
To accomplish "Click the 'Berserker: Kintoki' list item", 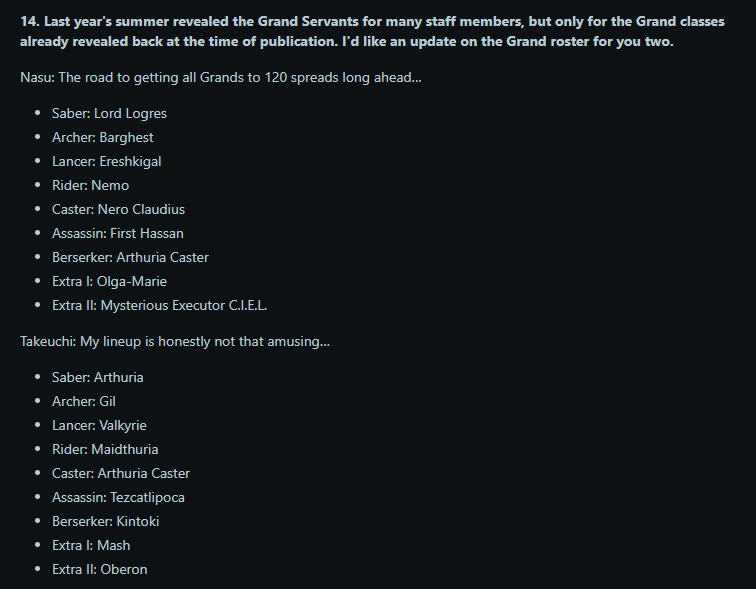I will click(x=106, y=522).
